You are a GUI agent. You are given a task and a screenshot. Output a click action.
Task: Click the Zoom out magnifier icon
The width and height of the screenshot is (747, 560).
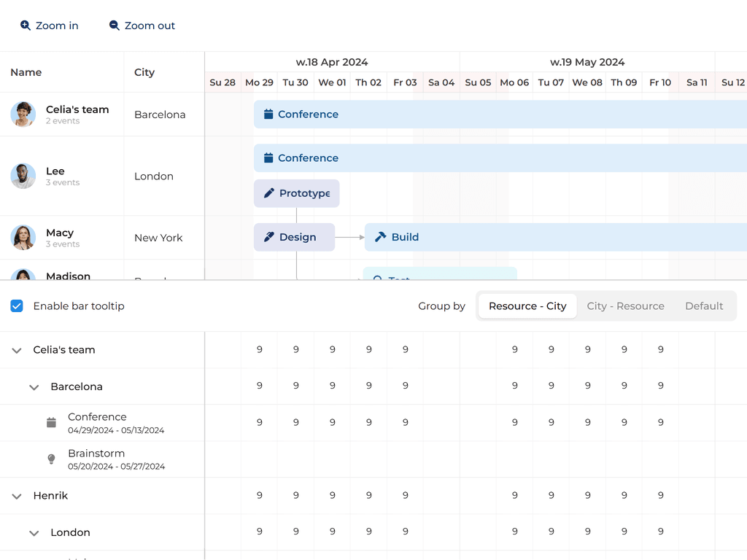point(114,26)
